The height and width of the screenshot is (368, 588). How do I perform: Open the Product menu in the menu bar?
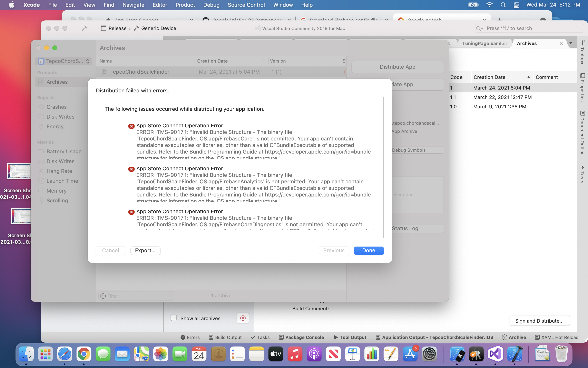185,5
